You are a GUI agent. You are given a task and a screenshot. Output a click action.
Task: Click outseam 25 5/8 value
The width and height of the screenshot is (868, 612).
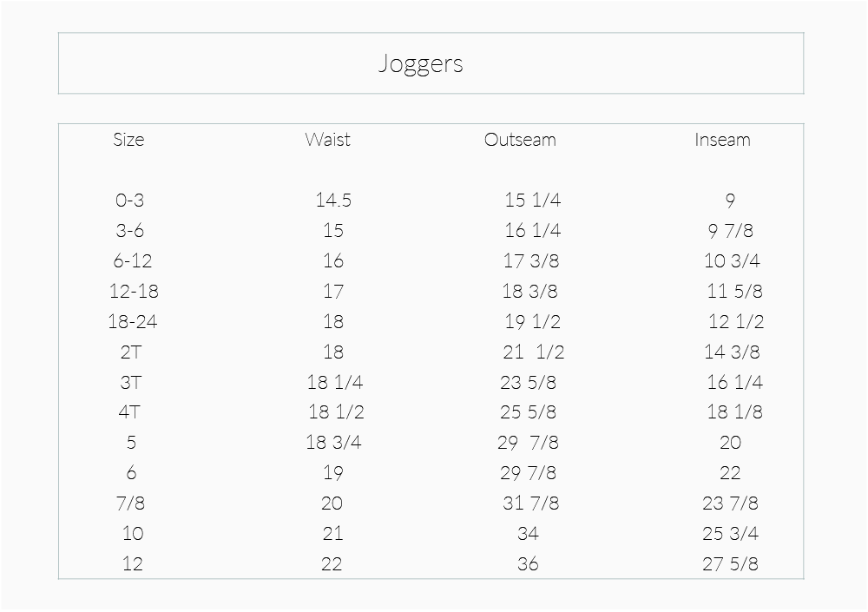[x=528, y=412]
